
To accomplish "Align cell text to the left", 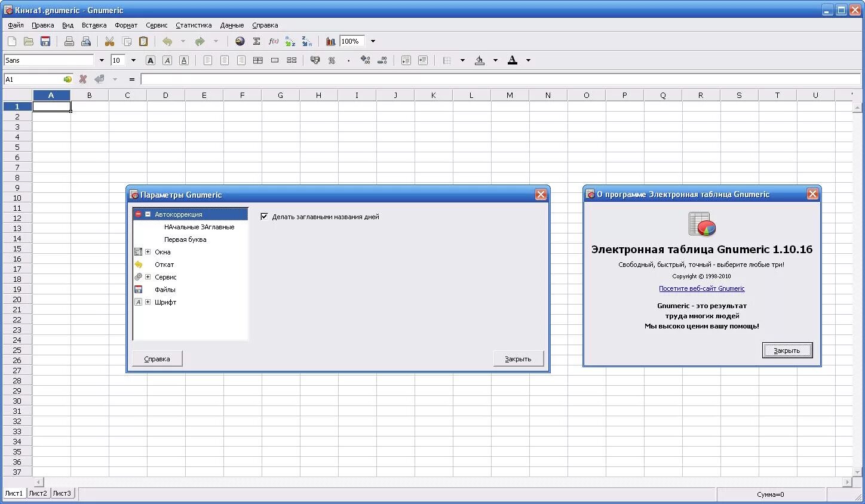I will [208, 60].
